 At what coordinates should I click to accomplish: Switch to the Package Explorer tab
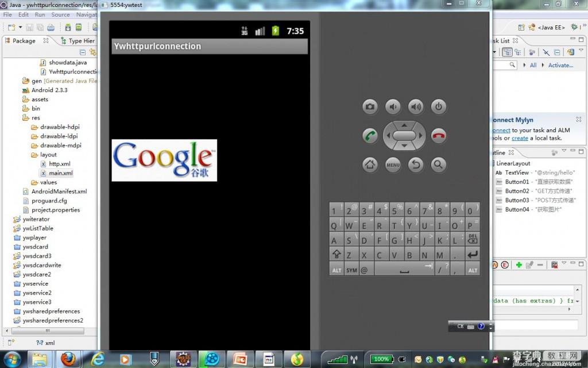click(x=24, y=41)
